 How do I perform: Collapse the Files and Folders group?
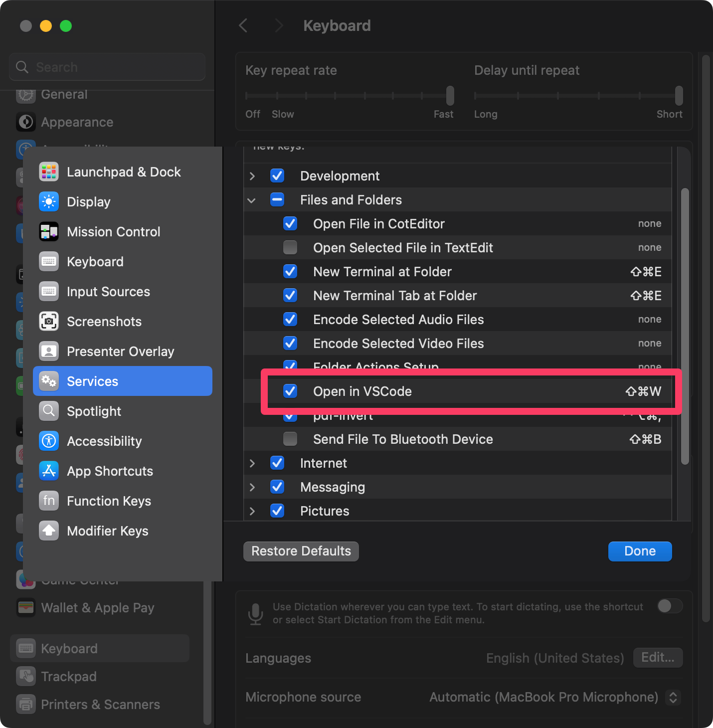click(x=252, y=200)
